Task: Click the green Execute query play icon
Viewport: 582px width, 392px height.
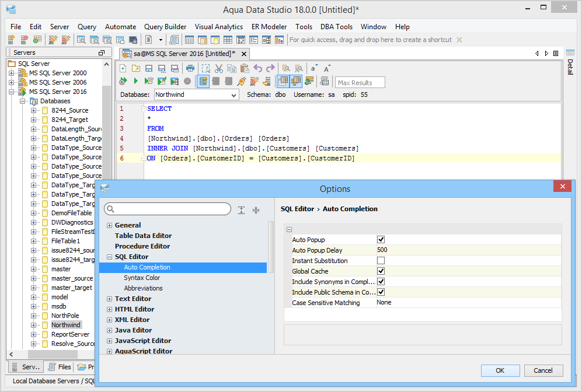Action: (x=135, y=81)
